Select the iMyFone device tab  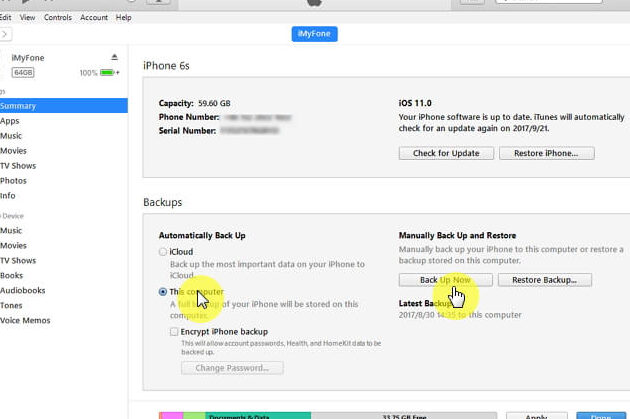point(315,34)
